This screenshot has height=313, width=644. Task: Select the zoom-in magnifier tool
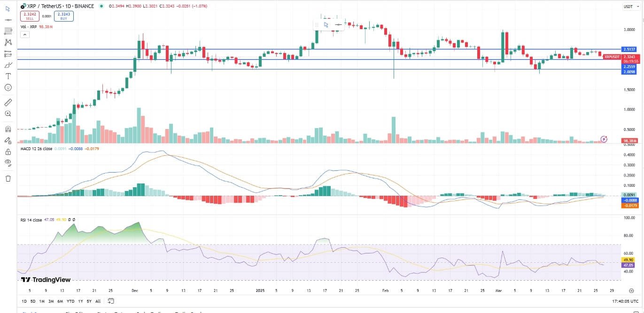coord(8,113)
